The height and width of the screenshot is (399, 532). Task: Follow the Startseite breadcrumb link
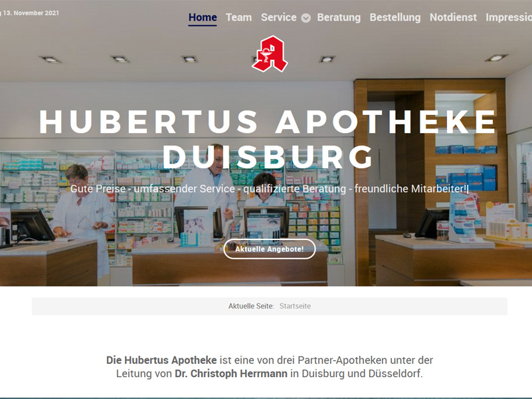coord(295,306)
